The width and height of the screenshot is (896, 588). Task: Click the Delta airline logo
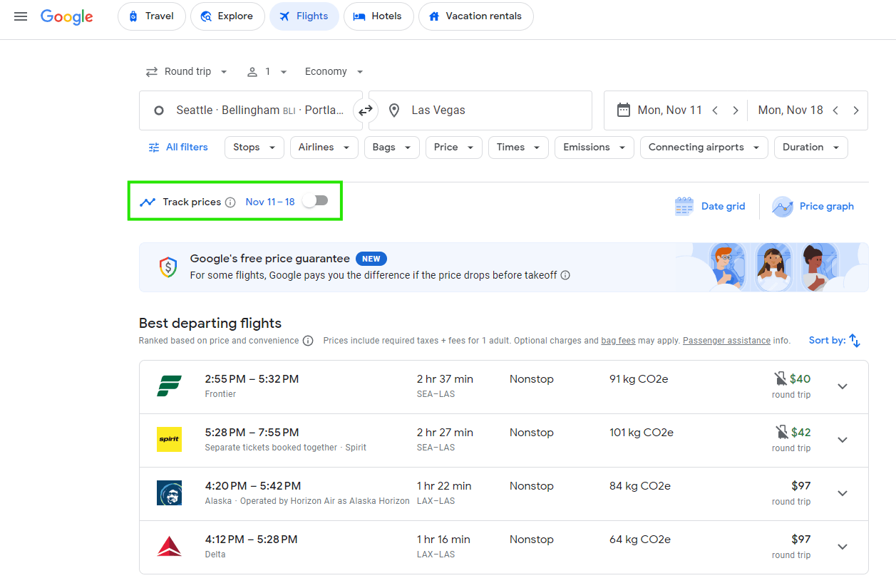[169, 546]
